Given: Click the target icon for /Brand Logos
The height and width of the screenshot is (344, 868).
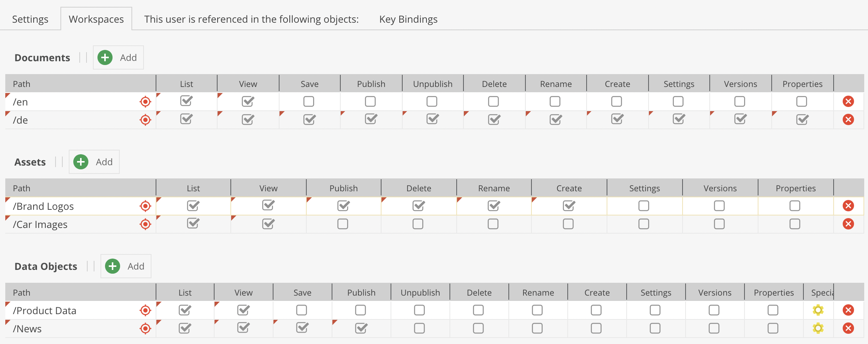Looking at the screenshot, I should tap(145, 206).
